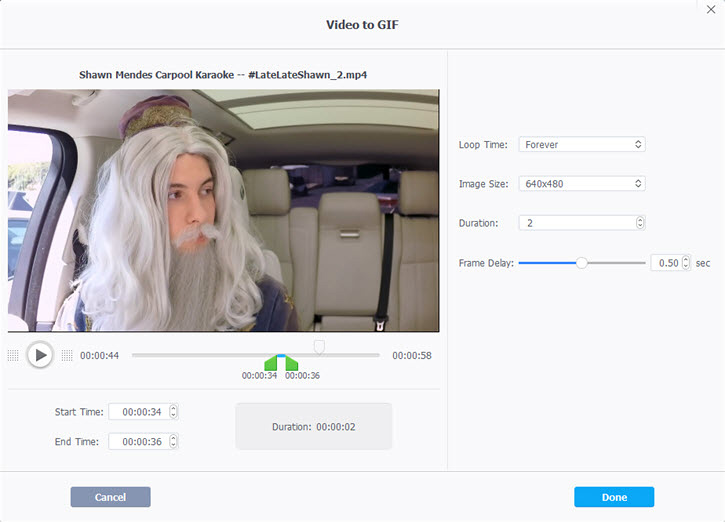Click the Frame Delay slider handle
The height and width of the screenshot is (522, 725).
(582, 263)
